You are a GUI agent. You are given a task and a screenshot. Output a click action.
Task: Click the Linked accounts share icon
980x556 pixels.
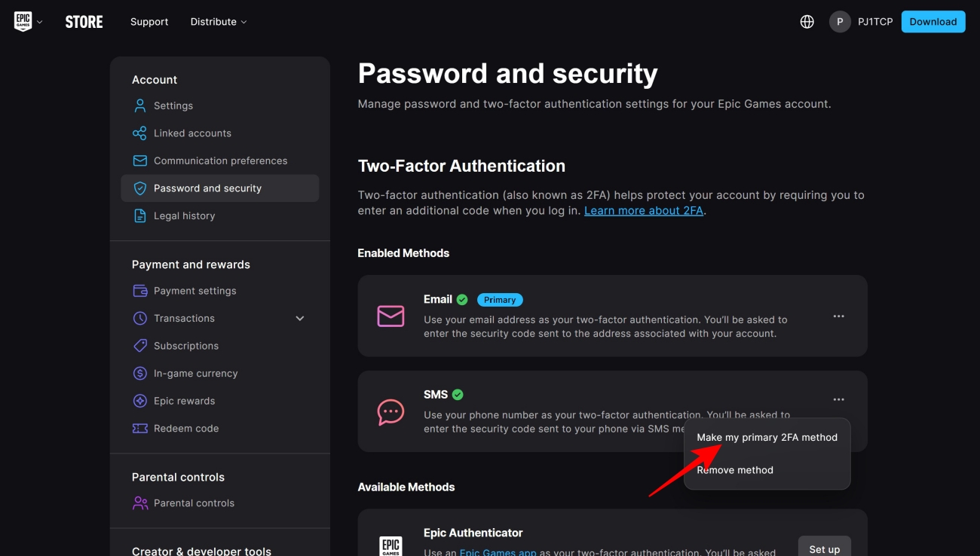point(139,133)
